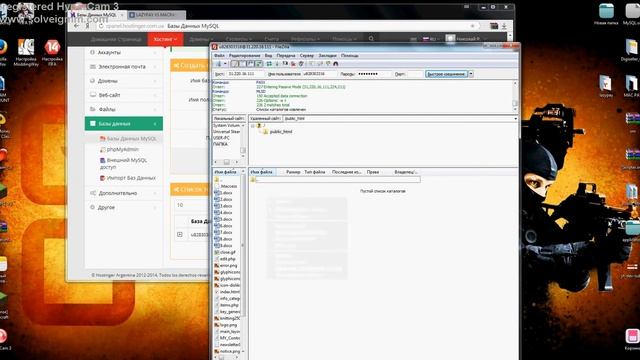Open the Хостинг dropdown in Hostinger nav
The image size is (640, 360).
pyautogui.click(x=165, y=39)
